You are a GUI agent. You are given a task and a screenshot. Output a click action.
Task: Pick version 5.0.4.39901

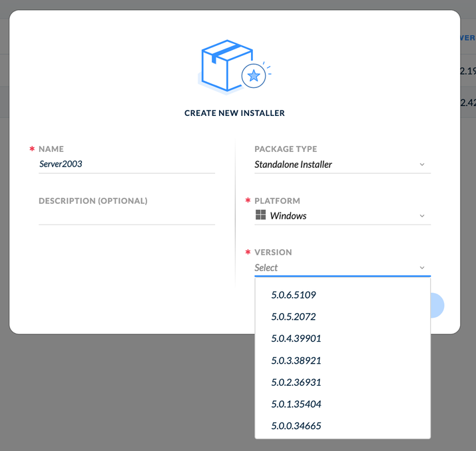click(296, 338)
